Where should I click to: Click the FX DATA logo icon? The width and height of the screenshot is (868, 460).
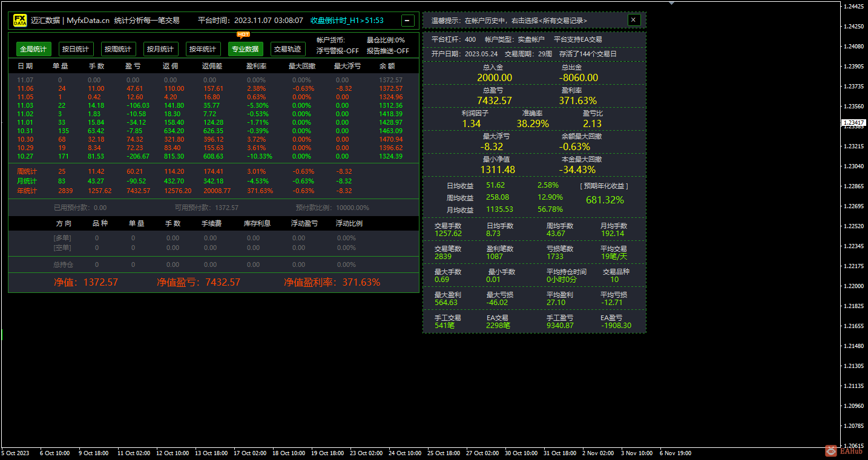(20, 21)
